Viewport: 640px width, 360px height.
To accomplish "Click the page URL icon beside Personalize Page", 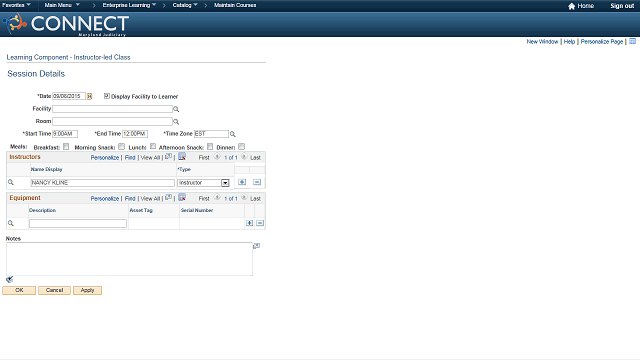I will (632, 42).
